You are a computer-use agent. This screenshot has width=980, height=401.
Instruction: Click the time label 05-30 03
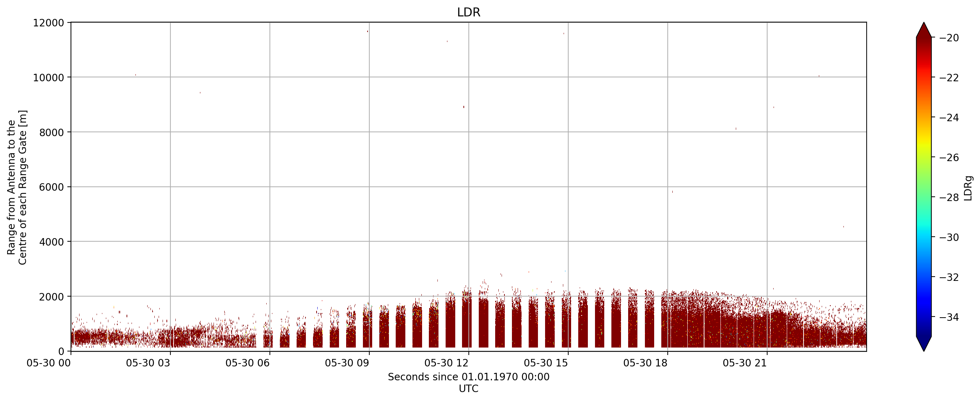[148, 363]
